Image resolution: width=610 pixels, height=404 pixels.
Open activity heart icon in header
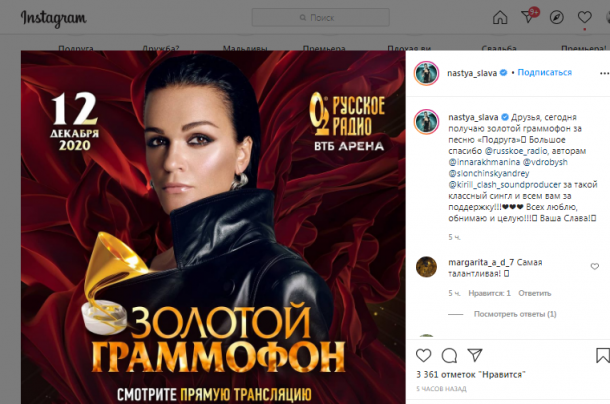pyautogui.click(x=584, y=17)
